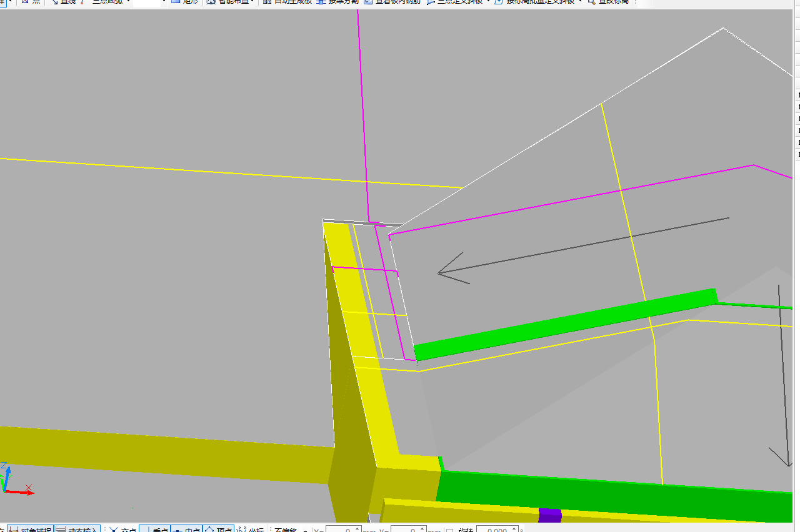This screenshot has width=800, height=532.
Task: Toggle dynamic input (动态输入) button
Action: point(77,529)
